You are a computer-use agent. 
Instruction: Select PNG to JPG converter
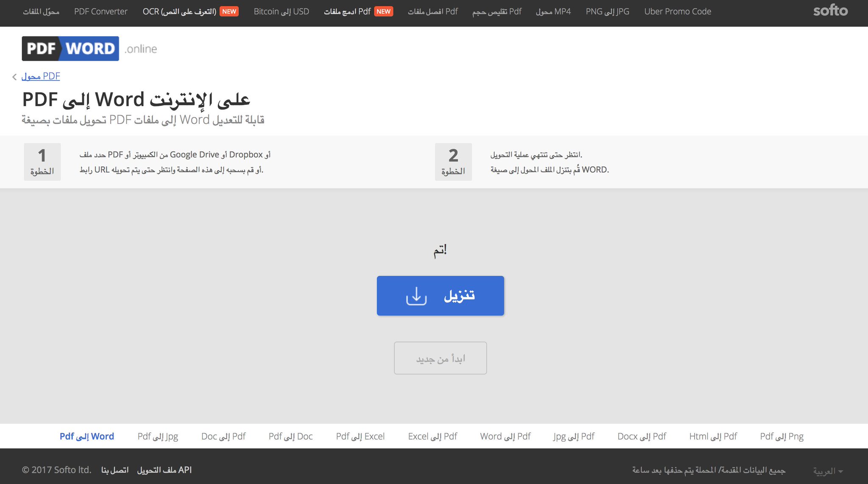pyautogui.click(x=607, y=11)
